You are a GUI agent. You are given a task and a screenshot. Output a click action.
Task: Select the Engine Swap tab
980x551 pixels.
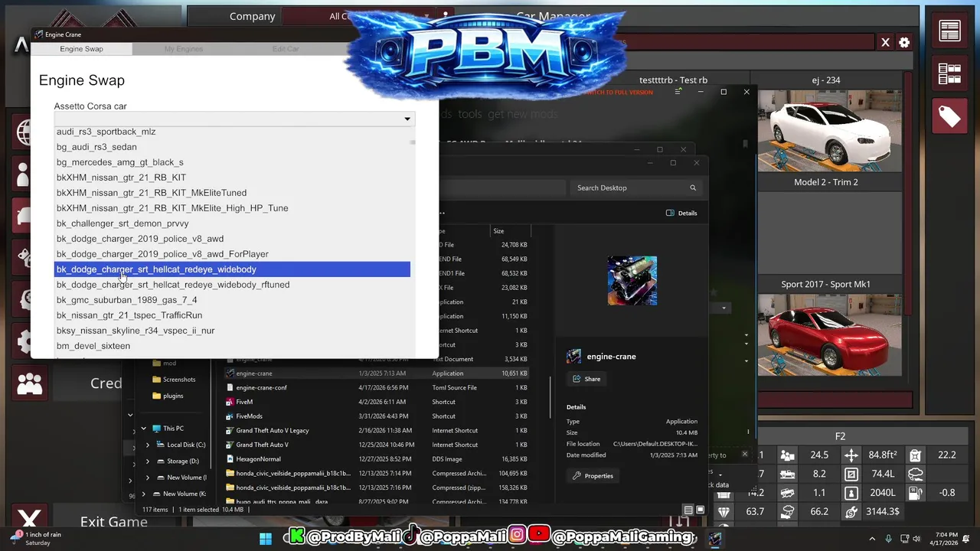pyautogui.click(x=81, y=49)
